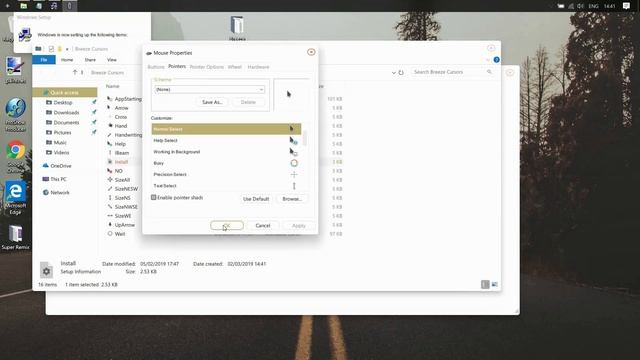Select the IBeam cursor file
Screen dimensions: 640x360
click(122, 153)
